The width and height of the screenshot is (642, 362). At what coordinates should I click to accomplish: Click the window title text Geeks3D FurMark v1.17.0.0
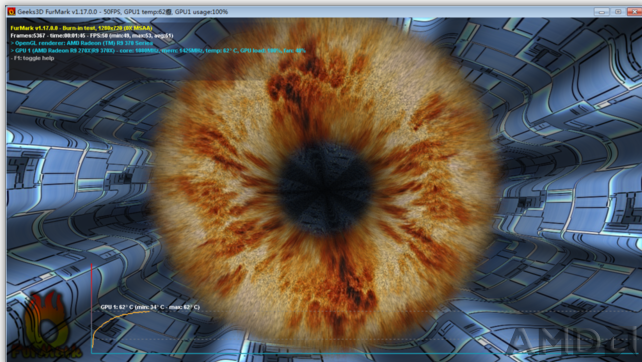[57, 12]
